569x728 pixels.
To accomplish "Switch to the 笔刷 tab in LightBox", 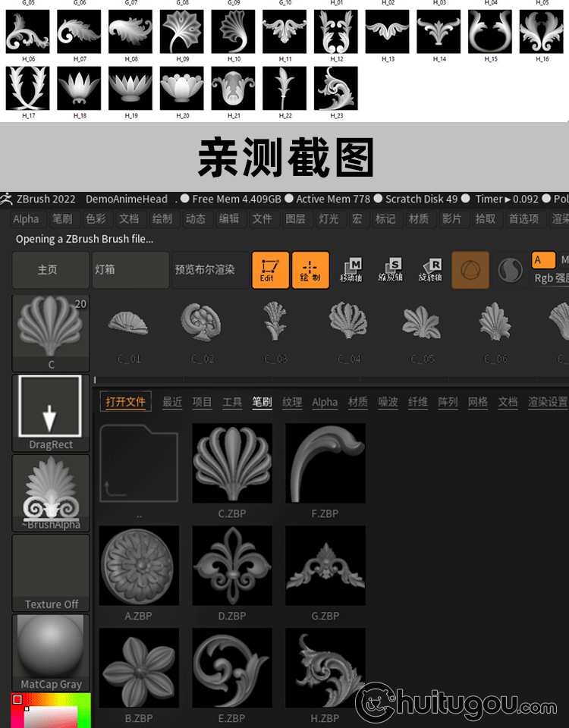I will pyautogui.click(x=262, y=402).
